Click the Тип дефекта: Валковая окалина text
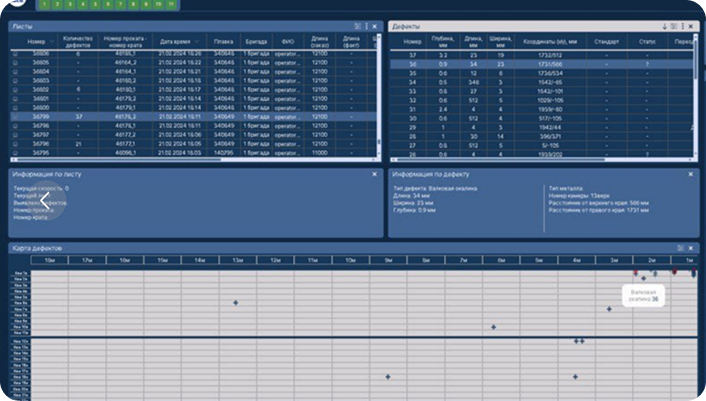This screenshot has height=401, width=706. (435, 189)
